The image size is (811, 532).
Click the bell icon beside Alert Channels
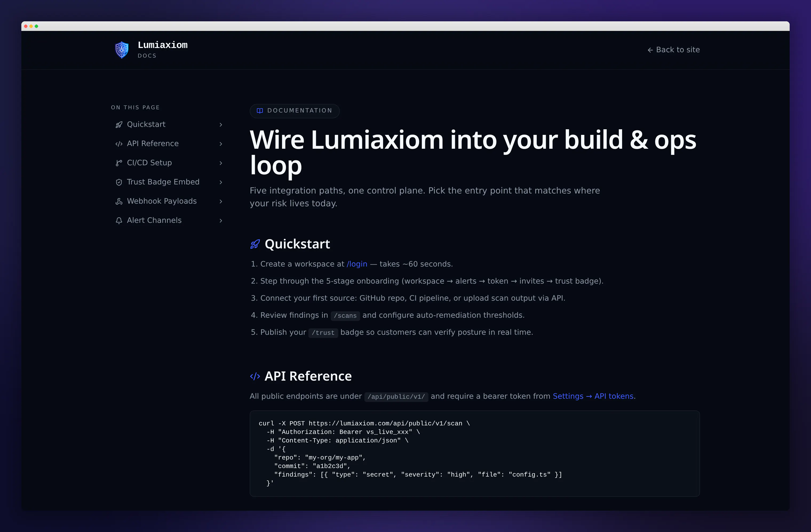click(119, 221)
